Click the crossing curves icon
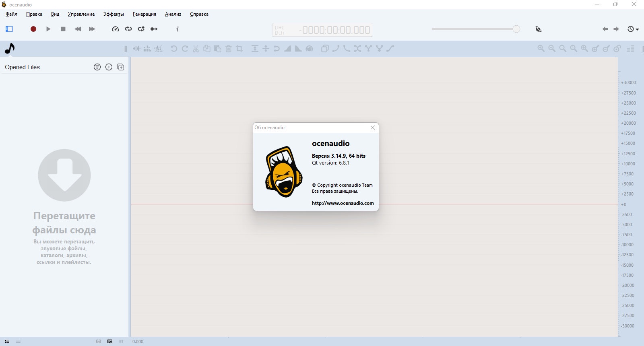 tap(357, 49)
